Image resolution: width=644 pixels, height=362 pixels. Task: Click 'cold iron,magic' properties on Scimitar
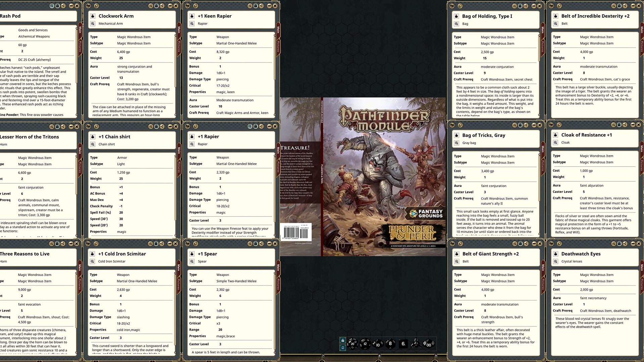pos(128,330)
